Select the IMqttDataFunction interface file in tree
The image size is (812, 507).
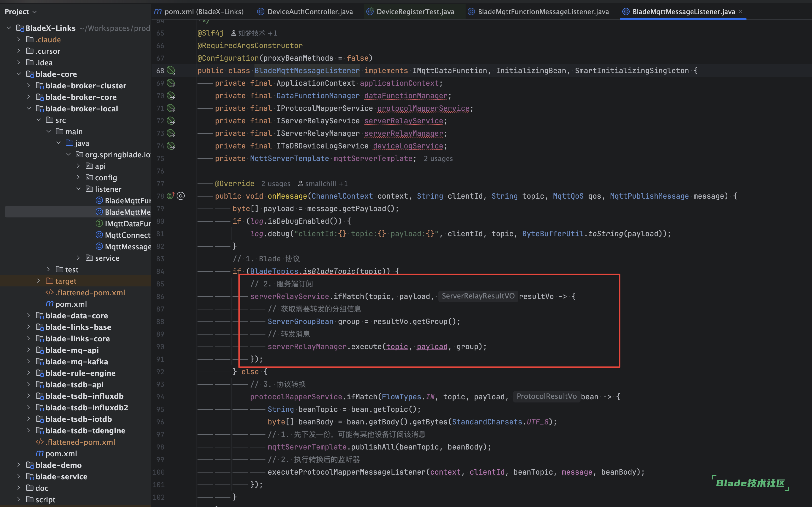point(127,224)
